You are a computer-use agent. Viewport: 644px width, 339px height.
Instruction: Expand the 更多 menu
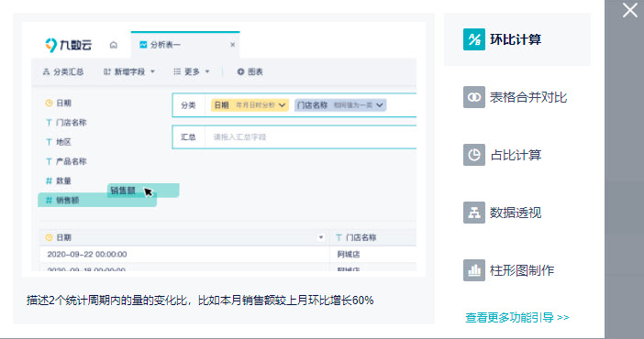pyautogui.click(x=192, y=71)
